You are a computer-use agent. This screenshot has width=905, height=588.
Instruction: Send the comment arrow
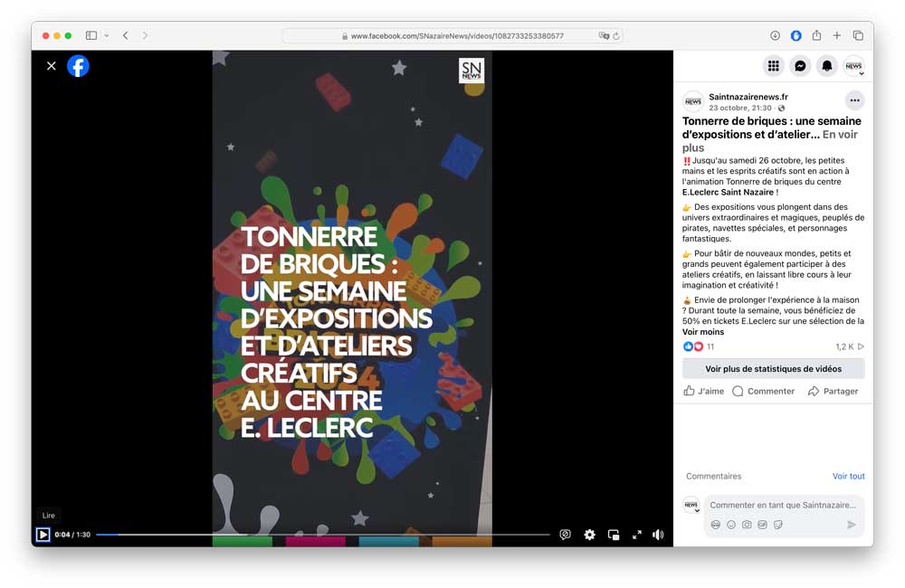coord(852,525)
